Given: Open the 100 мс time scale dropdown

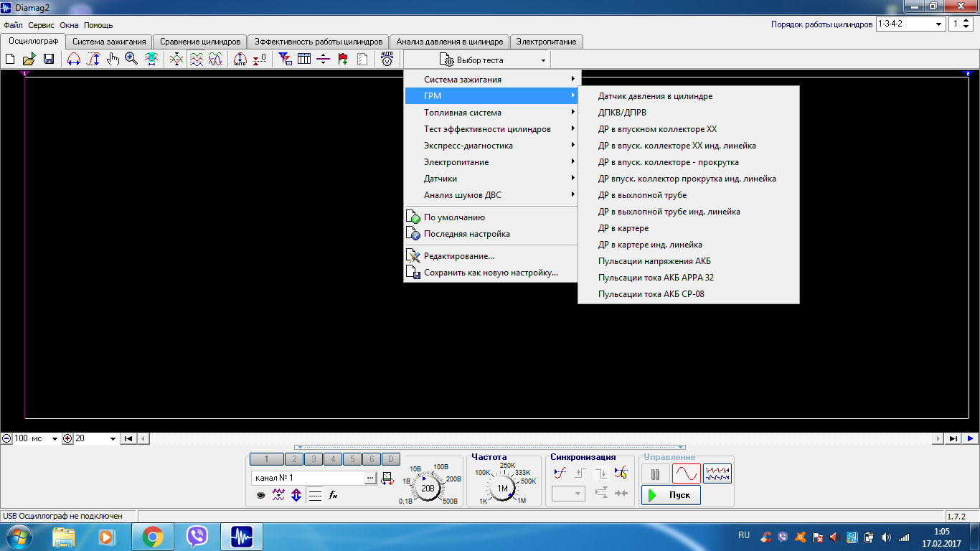Looking at the screenshot, I should [x=35, y=438].
